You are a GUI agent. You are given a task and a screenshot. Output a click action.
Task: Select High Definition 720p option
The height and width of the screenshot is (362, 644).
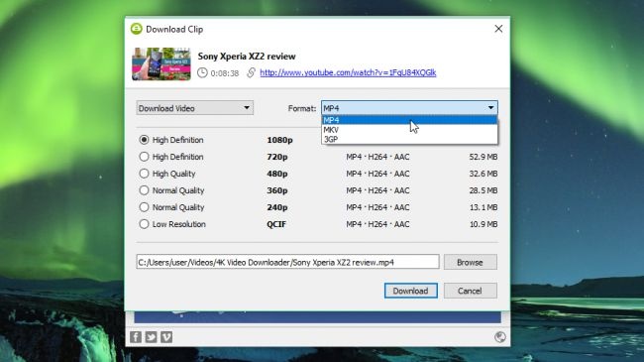(x=144, y=157)
